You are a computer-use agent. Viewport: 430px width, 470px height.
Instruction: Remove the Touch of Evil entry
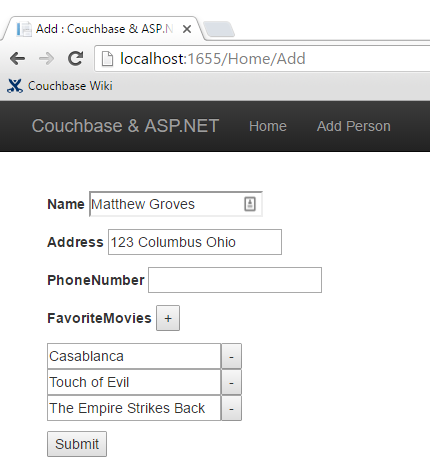pos(231,382)
